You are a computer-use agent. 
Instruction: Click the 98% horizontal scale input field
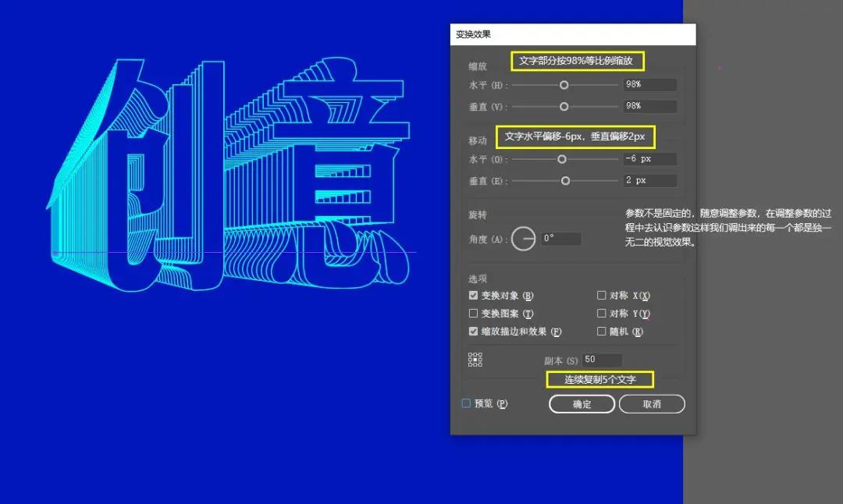pos(650,84)
